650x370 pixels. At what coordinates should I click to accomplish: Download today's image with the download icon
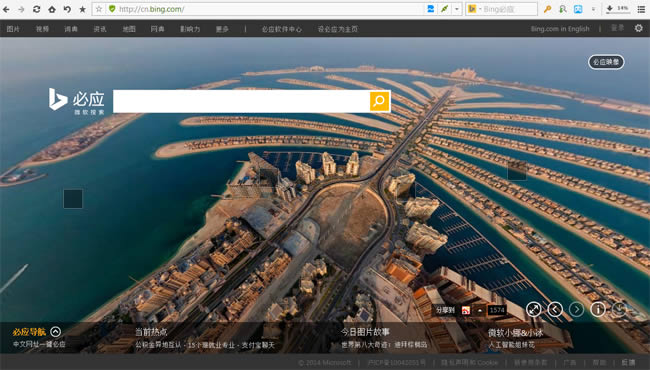tap(619, 309)
